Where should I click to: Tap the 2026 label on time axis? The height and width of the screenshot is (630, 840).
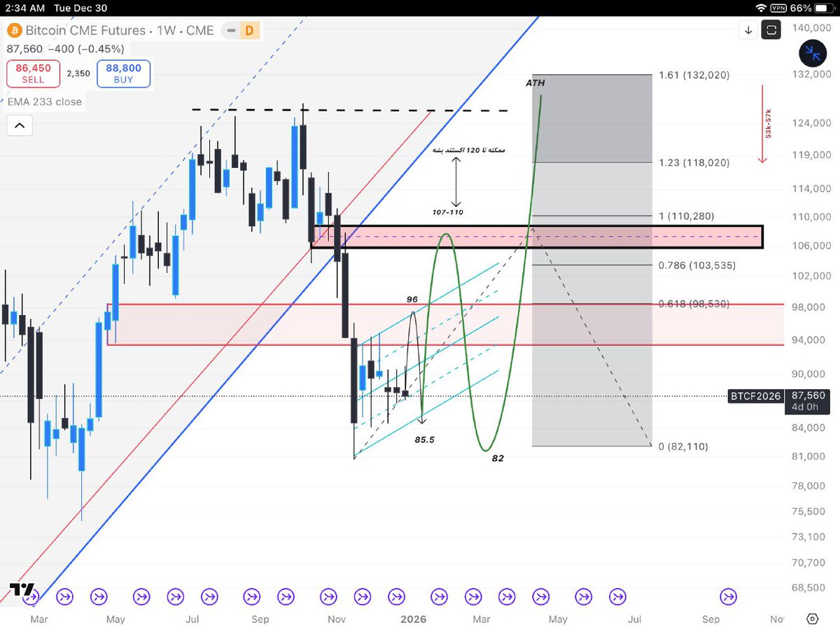click(413, 619)
